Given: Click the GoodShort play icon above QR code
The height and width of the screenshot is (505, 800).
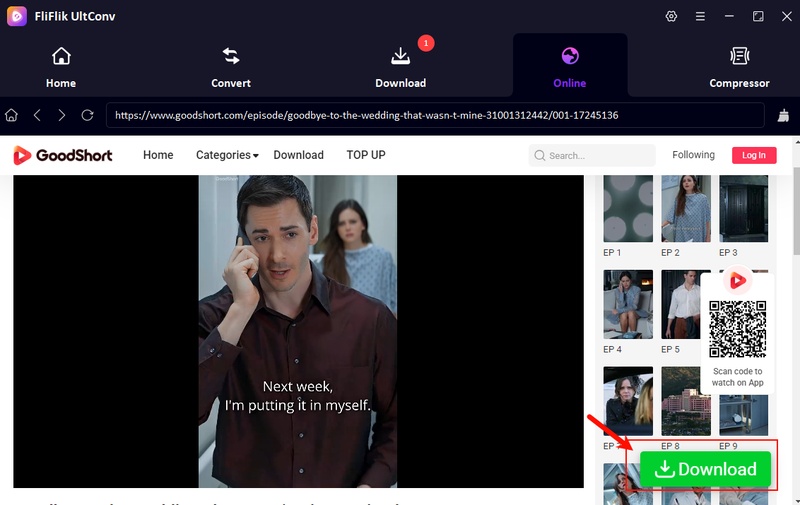Looking at the screenshot, I should click(x=738, y=280).
